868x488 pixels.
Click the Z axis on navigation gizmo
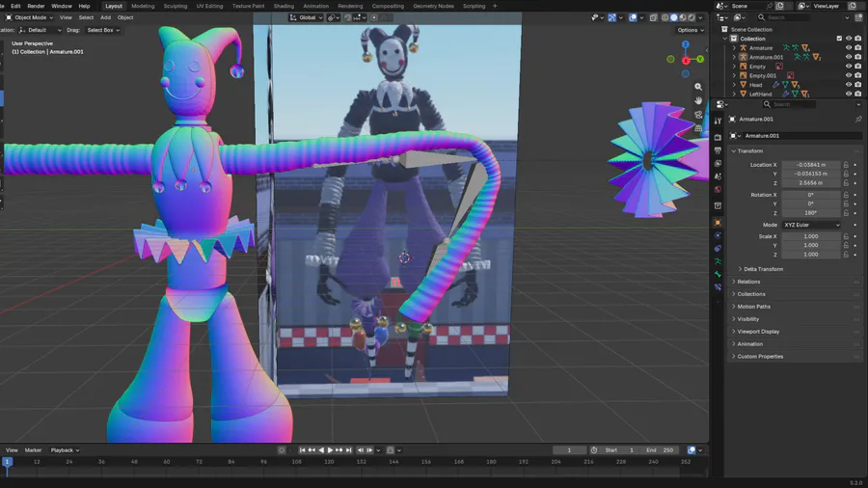(x=686, y=44)
